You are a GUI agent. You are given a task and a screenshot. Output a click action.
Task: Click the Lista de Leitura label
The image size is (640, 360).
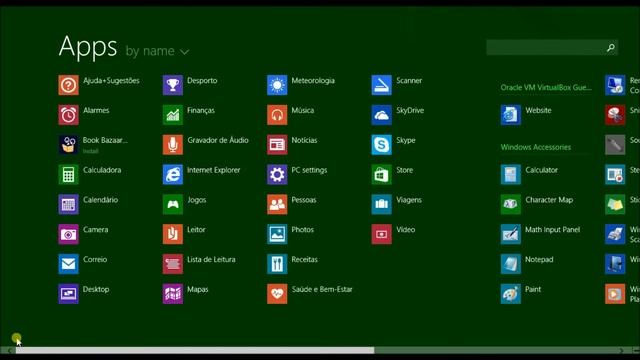pos(211,260)
